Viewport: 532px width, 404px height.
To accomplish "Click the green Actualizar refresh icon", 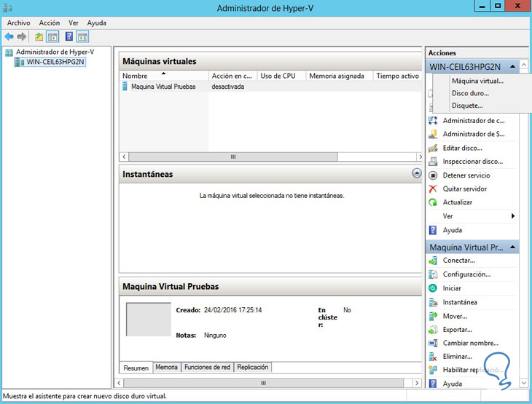I will pyautogui.click(x=433, y=202).
